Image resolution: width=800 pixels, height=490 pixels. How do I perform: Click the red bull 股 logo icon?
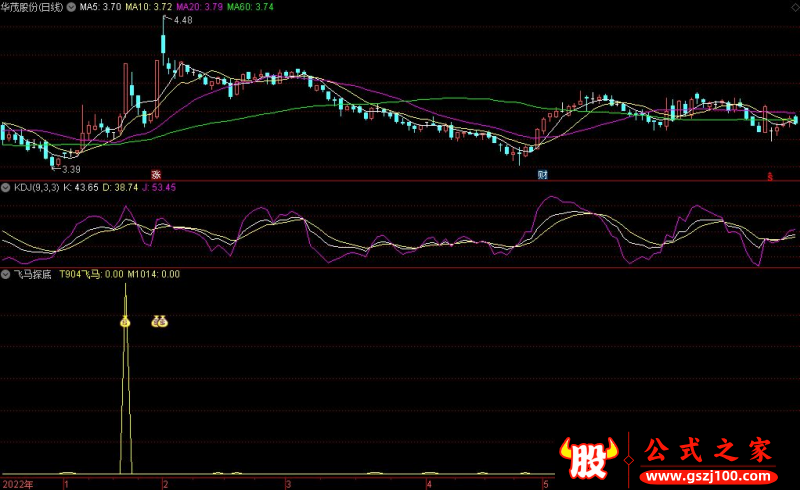click(590, 455)
